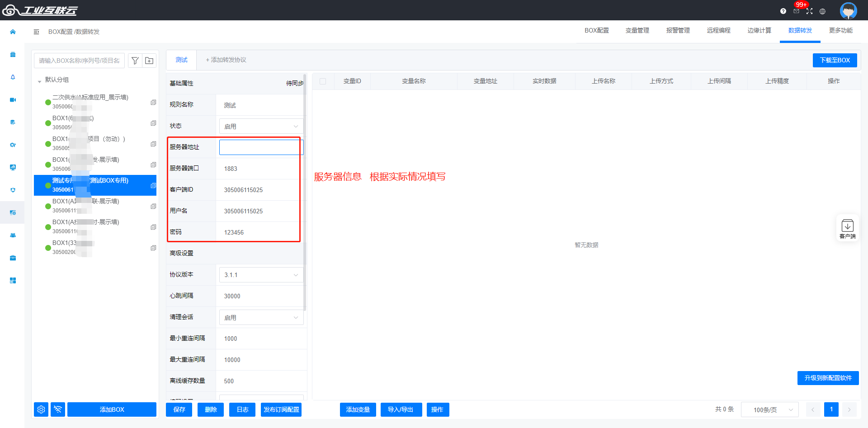Open the 100条/页 page size dropdown

tap(770, 409)
